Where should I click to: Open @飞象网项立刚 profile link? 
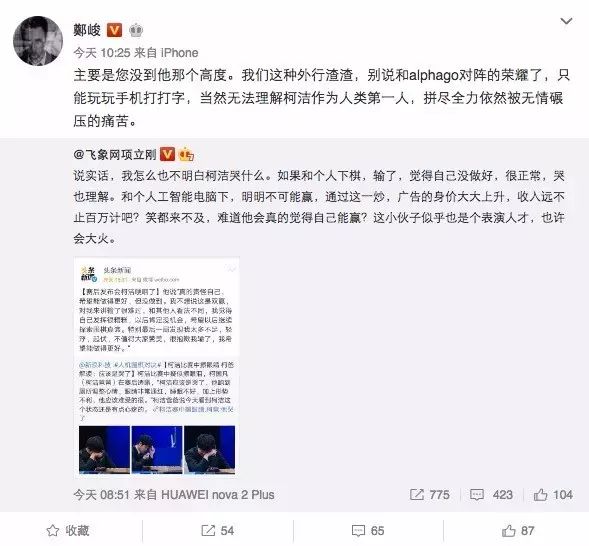[x=115, y=154]
